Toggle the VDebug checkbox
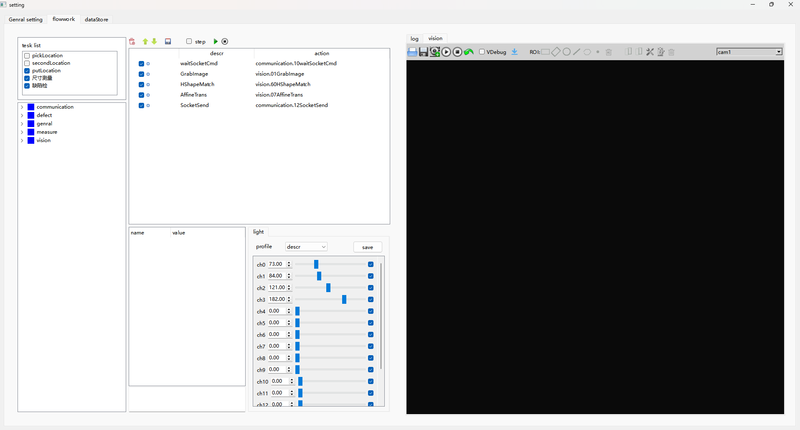This screenshot has width=800, height=430. (483, 52)
